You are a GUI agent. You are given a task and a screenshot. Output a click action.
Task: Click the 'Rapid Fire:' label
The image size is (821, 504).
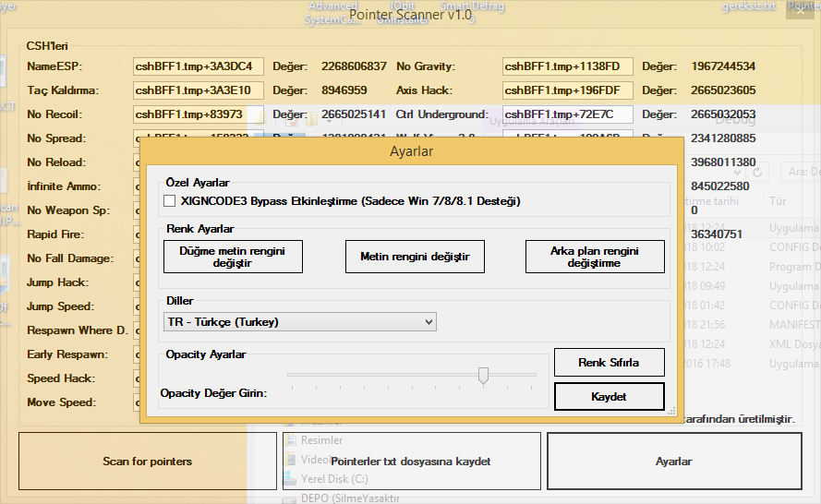(55, 234)
